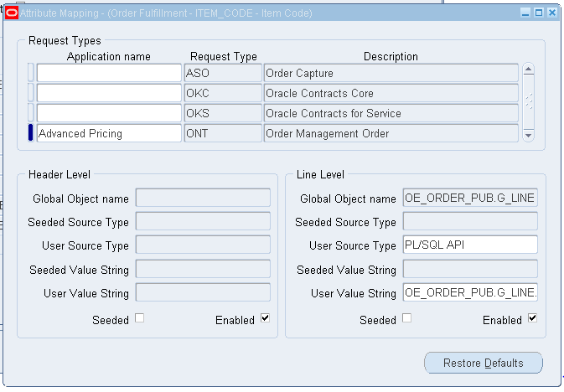
Task: Click the Request Types scroll up arrow
Action: coord(529,69)
